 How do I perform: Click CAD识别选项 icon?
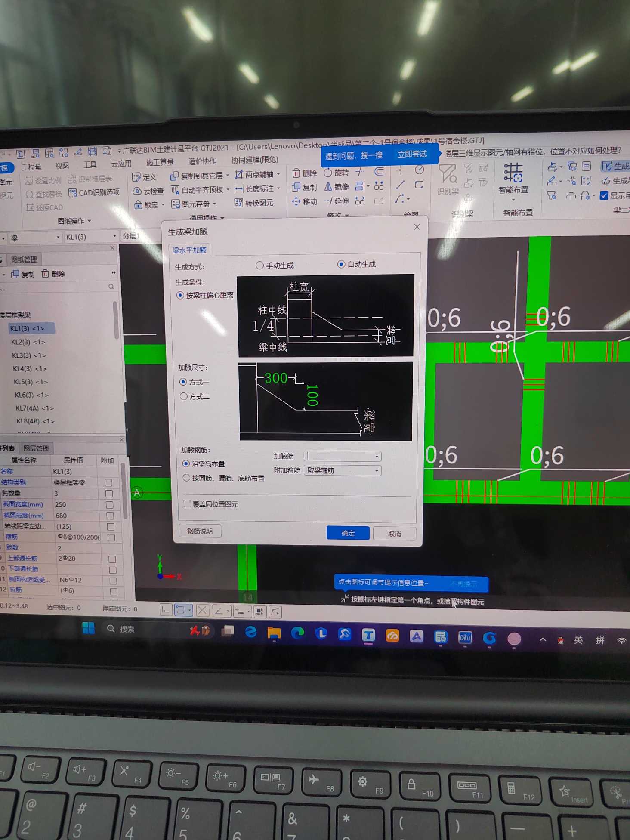[x=94, y=192]
